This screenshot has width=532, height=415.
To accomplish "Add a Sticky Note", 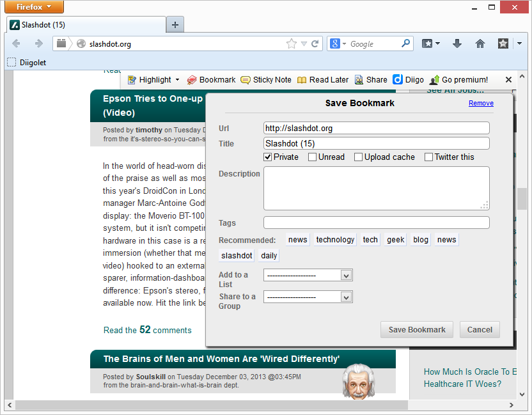I will pos(266,80).
